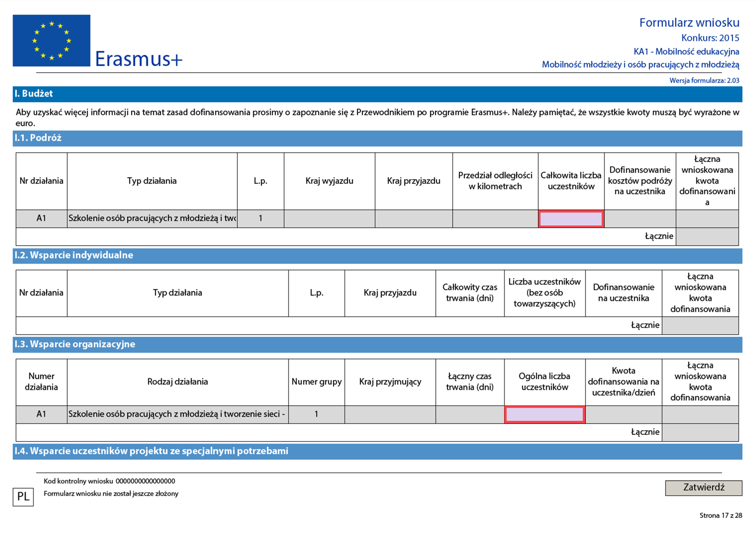Viewport: 756px width, 536px height.
Task: Click the 'Formularz wniosku' title
Action: point(689,23)
